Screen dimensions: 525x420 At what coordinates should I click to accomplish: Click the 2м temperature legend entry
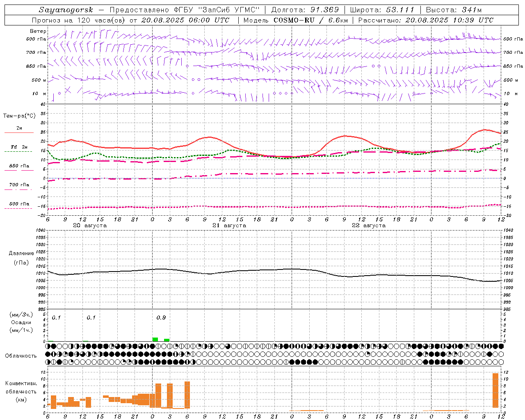point(19,128)
